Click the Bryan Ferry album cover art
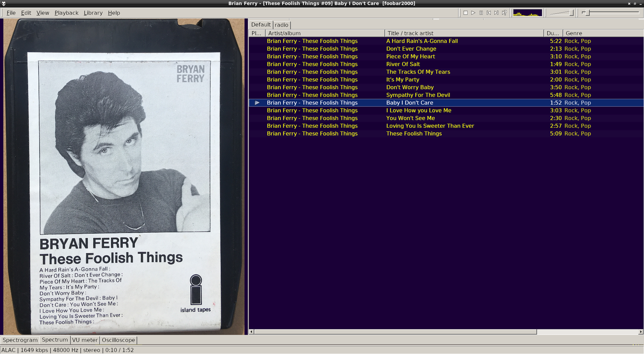Viewport: 644px width, 354px height. 124,176
